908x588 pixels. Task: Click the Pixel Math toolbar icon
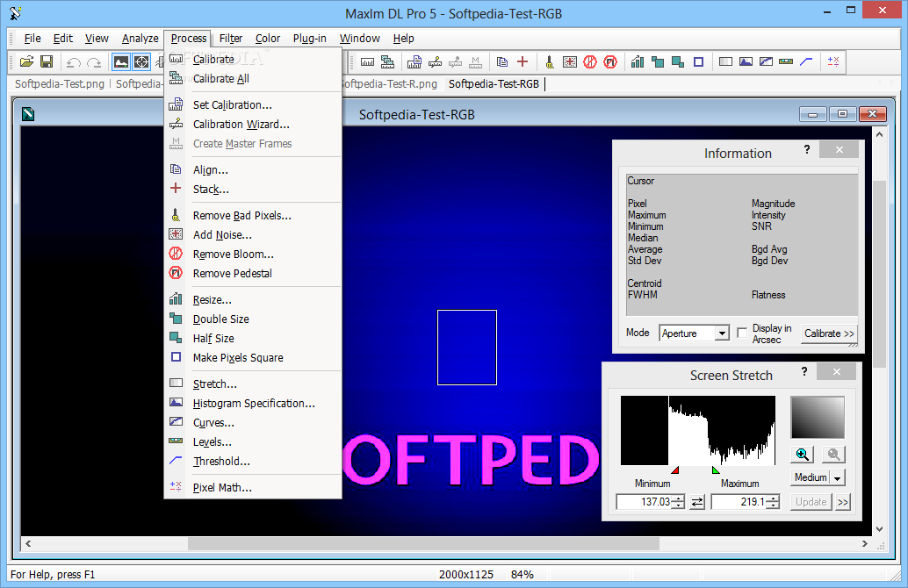pyautogui.click(x=833, y=61)
